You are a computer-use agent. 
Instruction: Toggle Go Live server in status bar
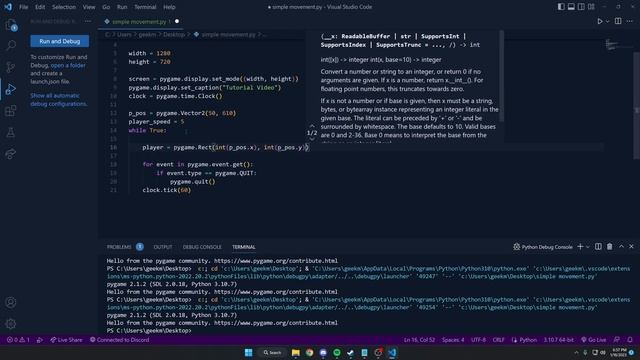[x=594, y=340]
